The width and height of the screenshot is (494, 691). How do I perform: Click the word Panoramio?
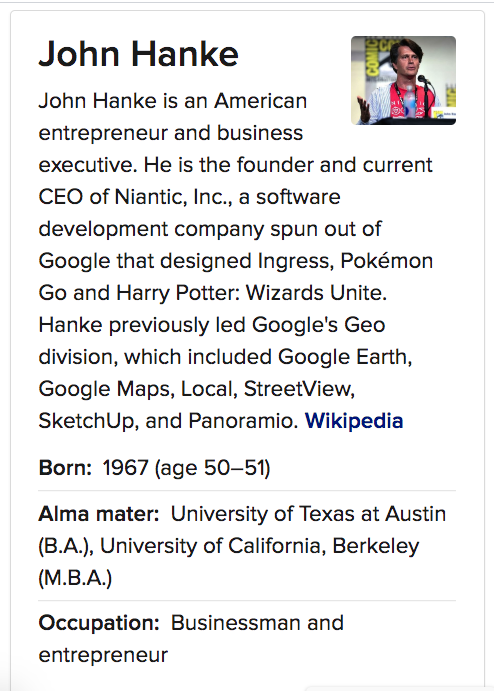click(241, 420)
